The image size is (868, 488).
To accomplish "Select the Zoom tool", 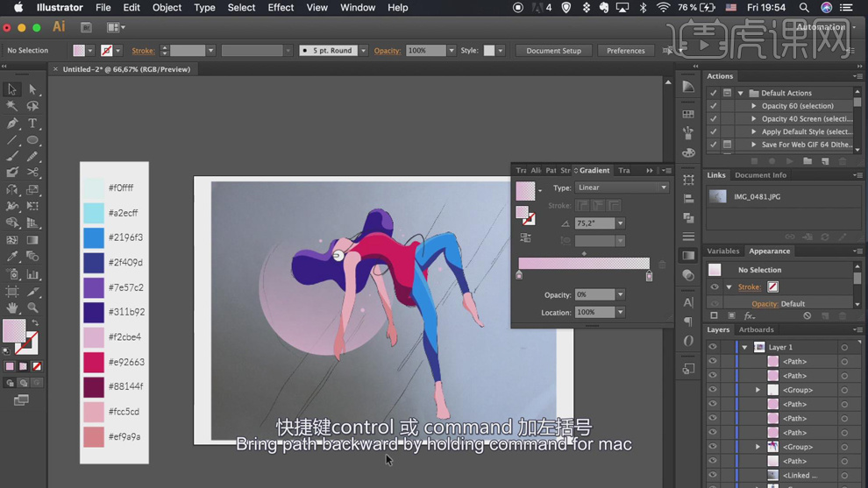I will tap(32, 308).
